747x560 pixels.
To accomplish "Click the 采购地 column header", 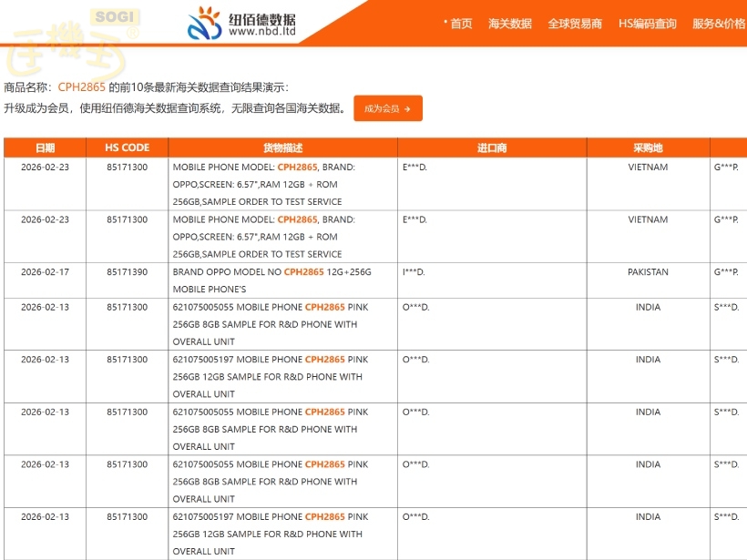I will coord(648,148).
